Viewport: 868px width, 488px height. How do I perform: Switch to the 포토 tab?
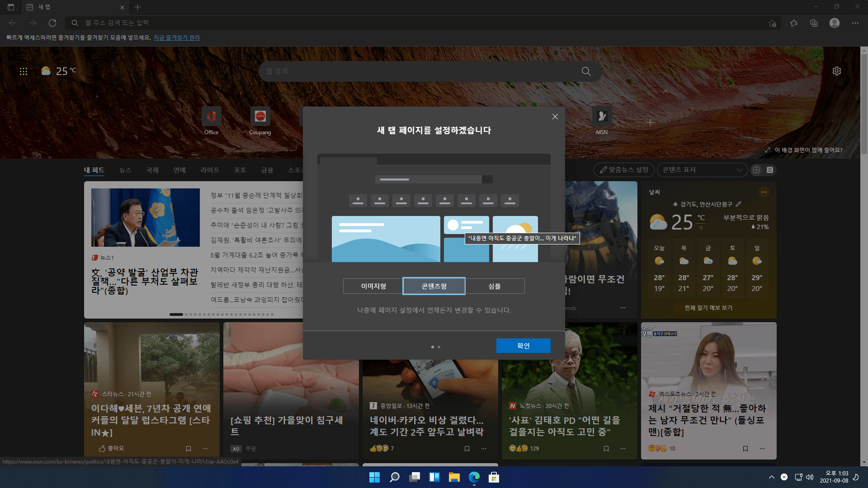click(x=240, y=170)
